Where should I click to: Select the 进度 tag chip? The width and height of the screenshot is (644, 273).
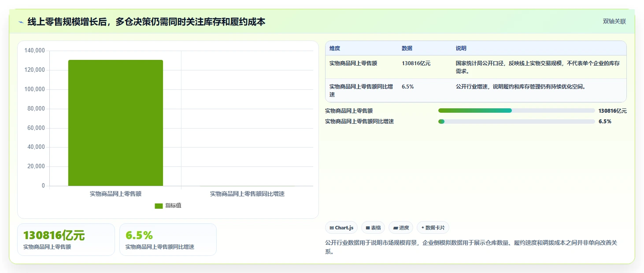coord(401,228)
